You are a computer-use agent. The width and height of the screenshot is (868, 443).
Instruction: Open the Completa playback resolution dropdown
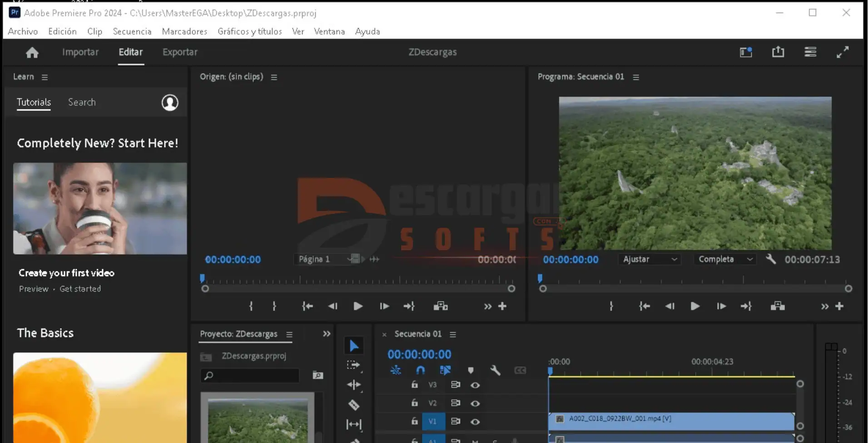(x=725, y=259)
